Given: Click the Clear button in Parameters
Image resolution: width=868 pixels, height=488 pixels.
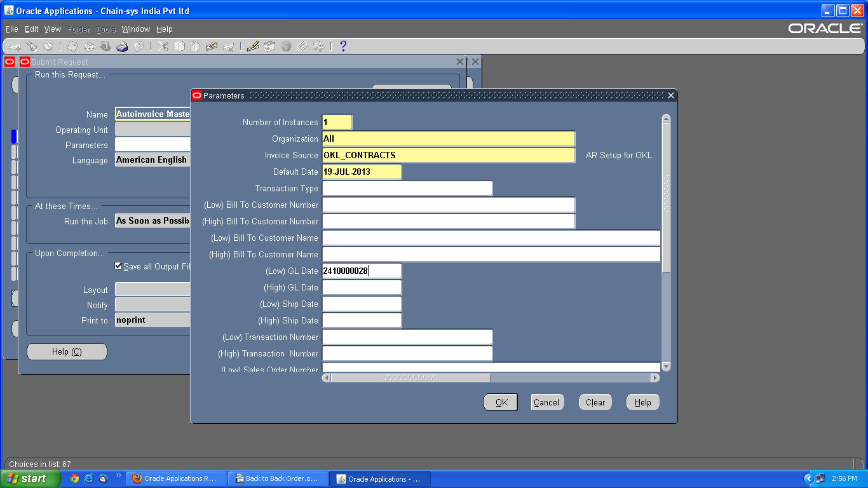Looking at the screenshot, I should 595,402.
